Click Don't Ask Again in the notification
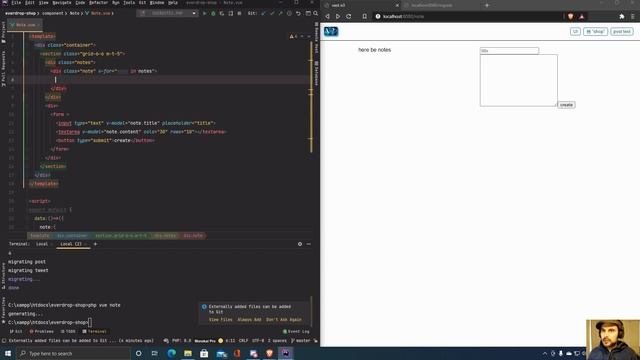This screenshot has width=640, height=360. (x=284, y=320)
